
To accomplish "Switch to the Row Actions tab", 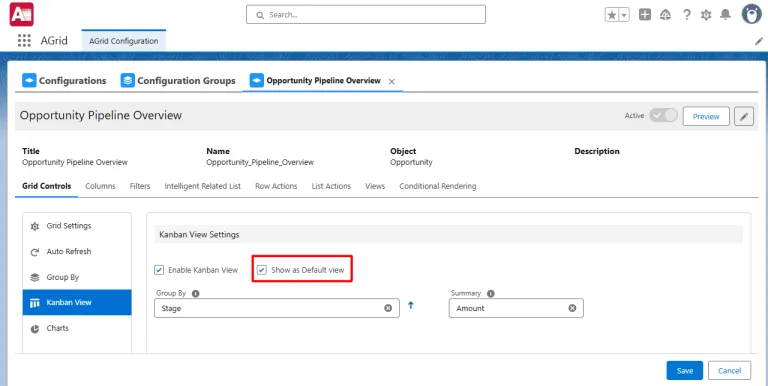I will pos(276,186).
